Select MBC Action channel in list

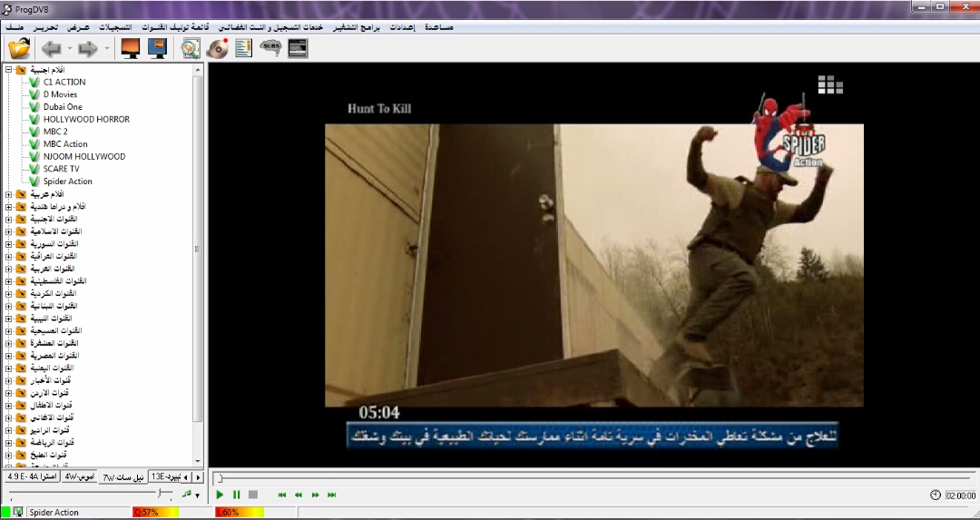click(x=65, y=144)
